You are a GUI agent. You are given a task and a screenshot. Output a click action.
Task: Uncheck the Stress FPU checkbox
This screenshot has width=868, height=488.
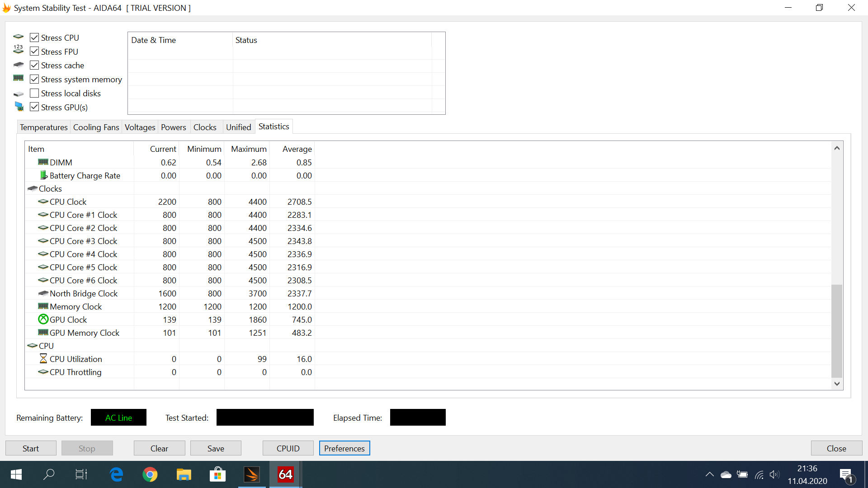point(34,52)
